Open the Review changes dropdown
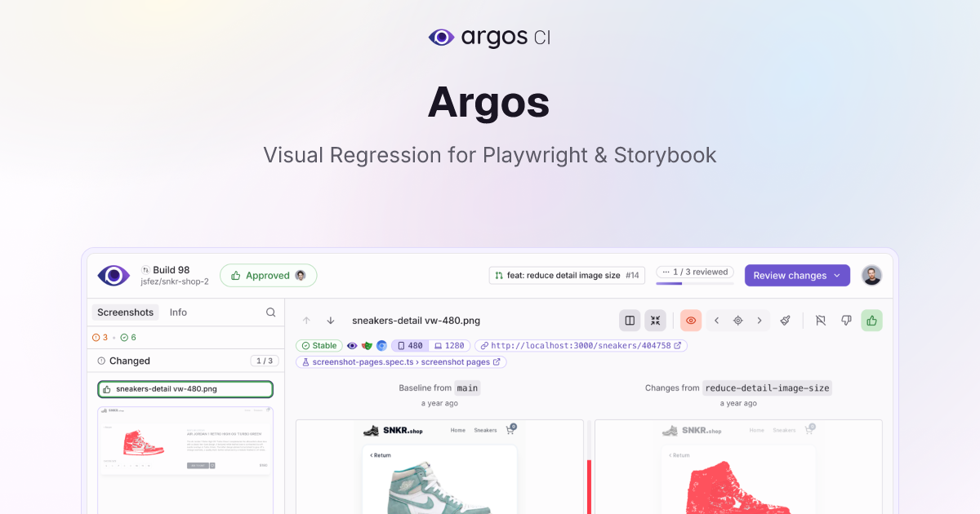The width and height of the screenshot is (980, 514). [797, 276]
